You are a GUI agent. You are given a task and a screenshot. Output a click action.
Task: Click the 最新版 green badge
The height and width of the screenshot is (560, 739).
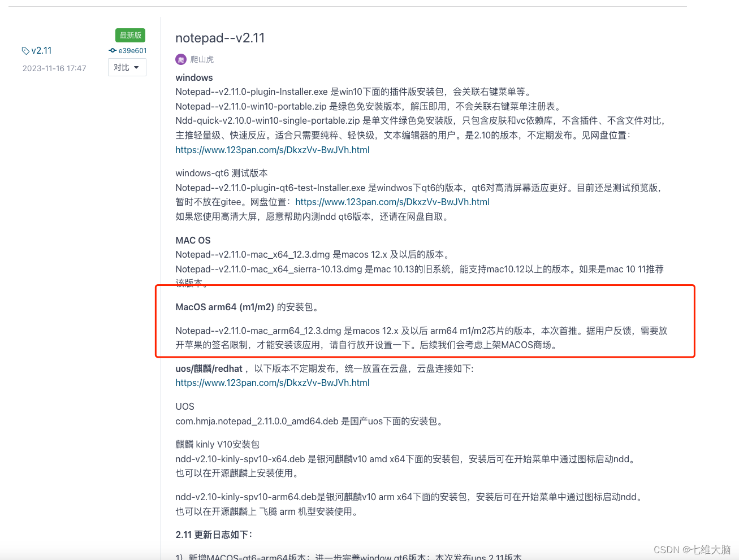point(131,35)
